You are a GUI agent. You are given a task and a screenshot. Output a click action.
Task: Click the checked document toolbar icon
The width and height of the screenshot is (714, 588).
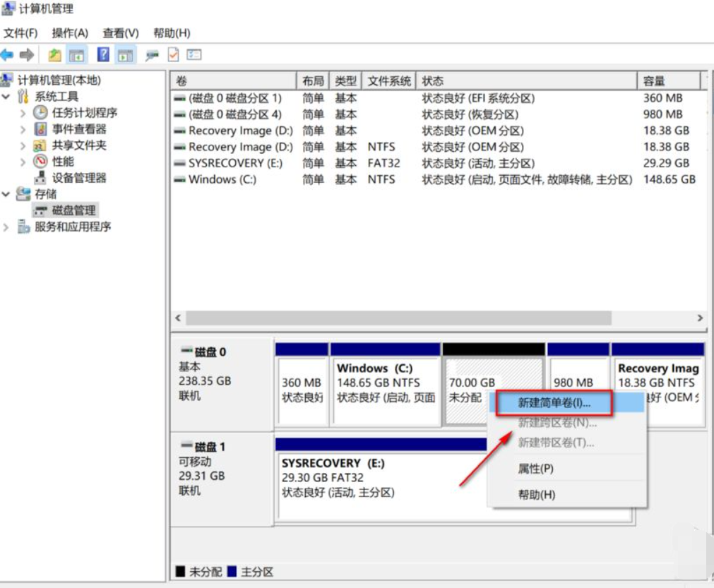click(x=173, y=54)
